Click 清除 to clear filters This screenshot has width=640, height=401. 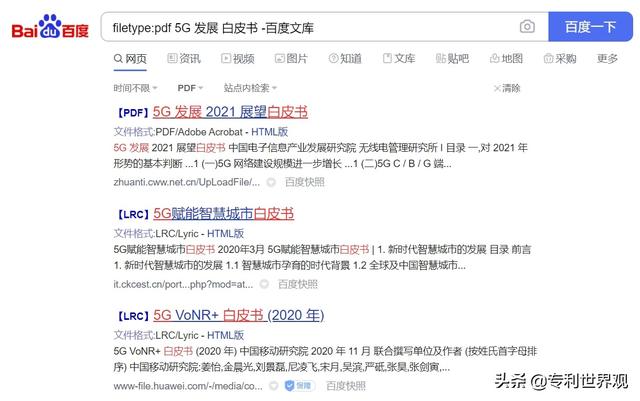click(507, 88)
